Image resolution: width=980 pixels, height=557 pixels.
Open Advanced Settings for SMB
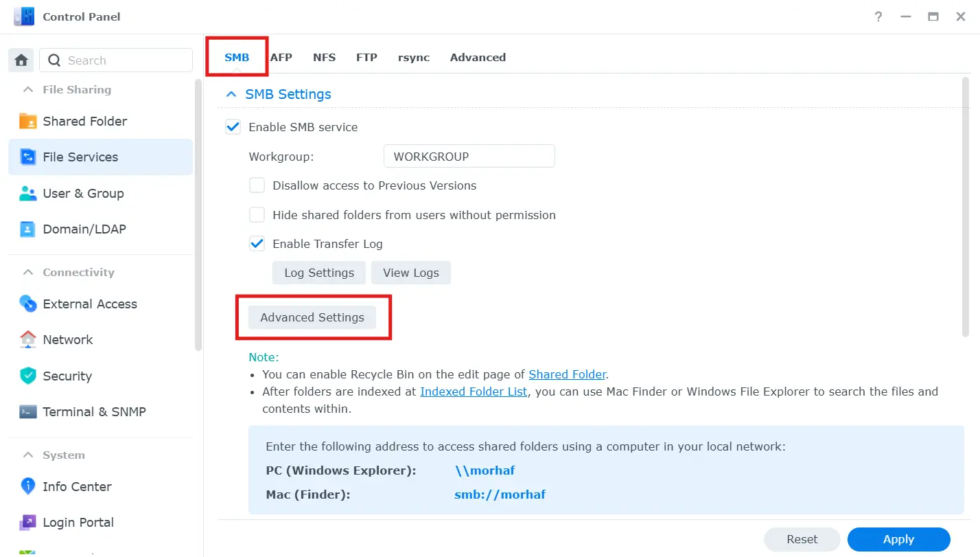coord(312,317)
